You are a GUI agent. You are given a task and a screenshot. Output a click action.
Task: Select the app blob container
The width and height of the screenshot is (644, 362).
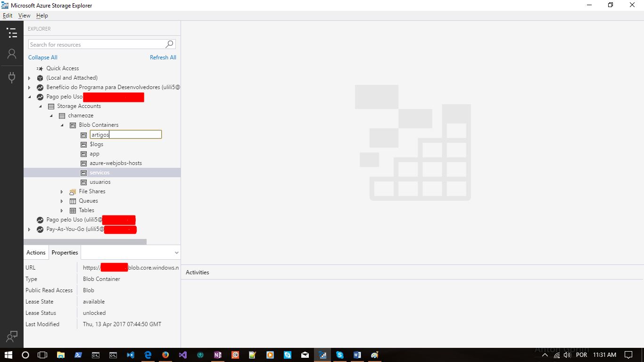click(x=95, y=154)
